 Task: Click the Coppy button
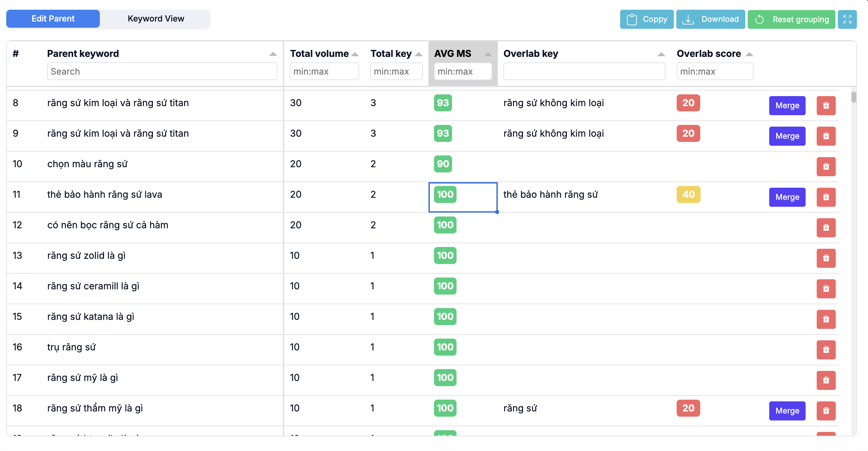coord(646,19)
